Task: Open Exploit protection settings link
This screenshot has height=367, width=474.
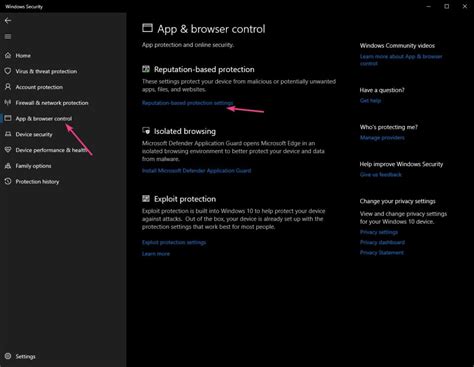Action: pyautogui.click(x=174, y=242)
